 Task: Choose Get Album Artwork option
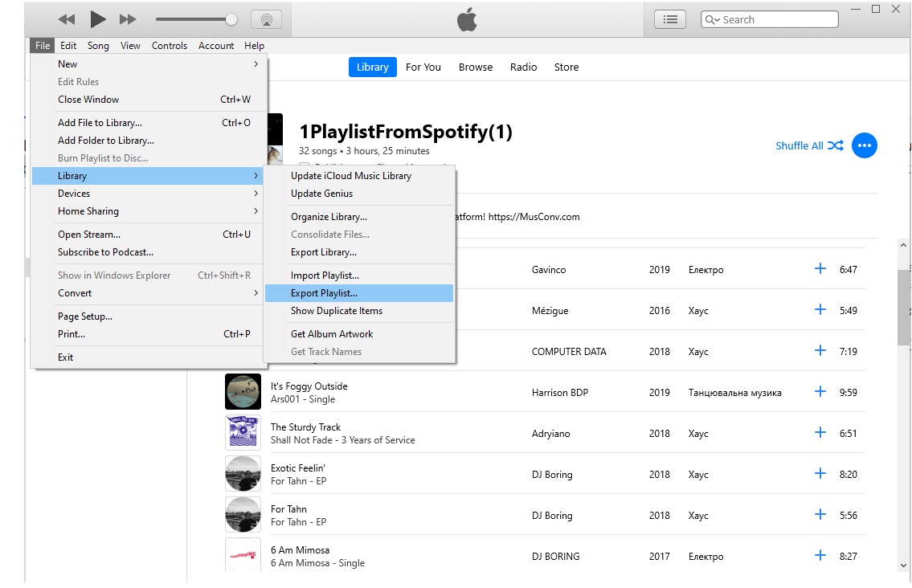359,334
